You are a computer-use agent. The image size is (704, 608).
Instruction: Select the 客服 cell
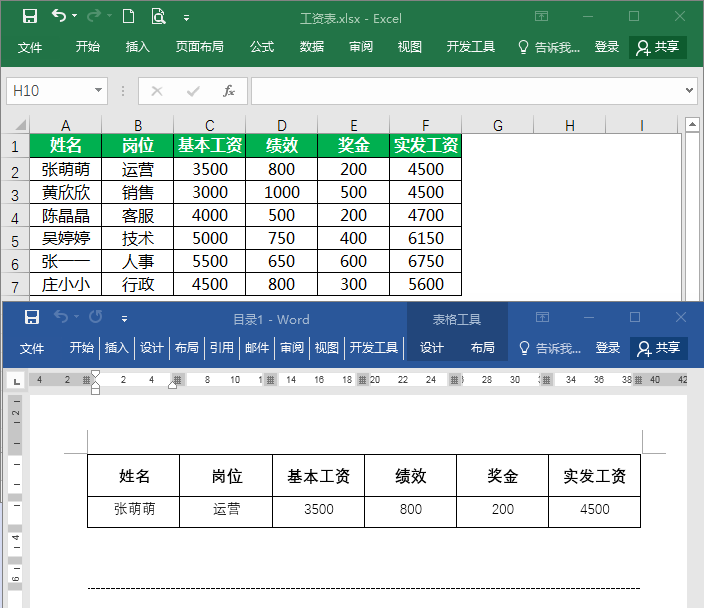pos(137,215)
